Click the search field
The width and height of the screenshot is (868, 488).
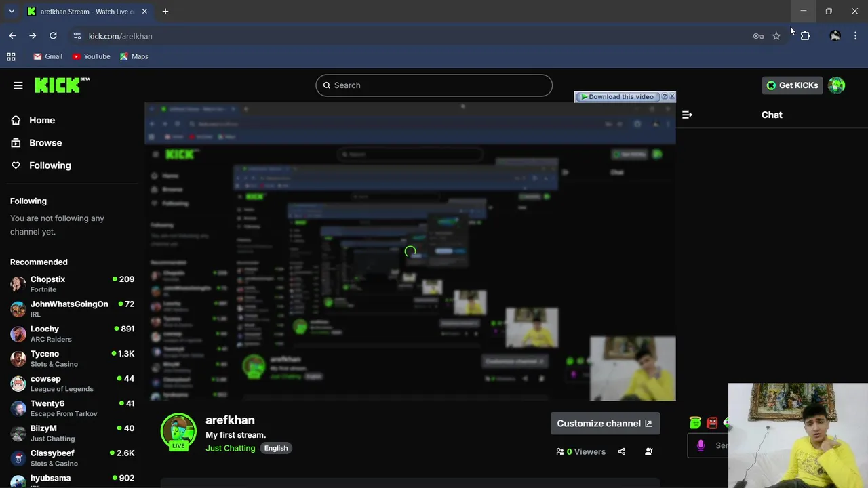(x=434, y=85)
